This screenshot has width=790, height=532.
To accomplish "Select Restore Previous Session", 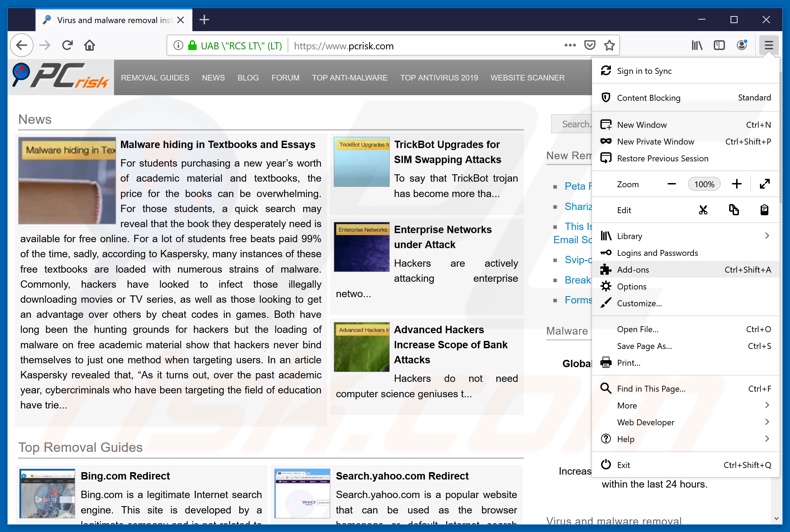I will click(x=686, y=158).
